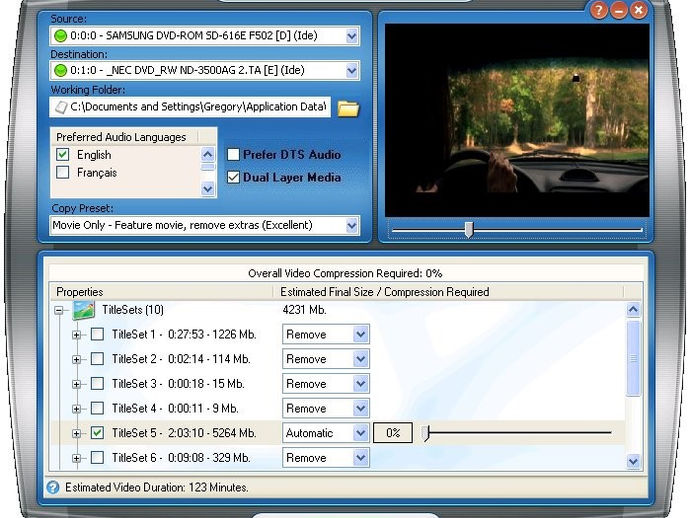Disable Dual Layer Media
This screenshot has width=690, height=518.
[233, 177]
